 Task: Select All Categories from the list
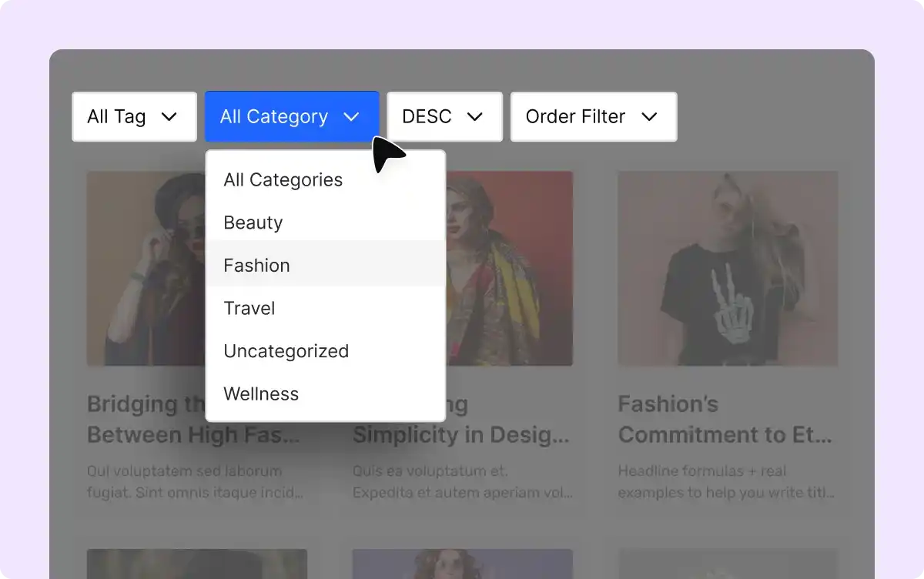pos(283,180)
